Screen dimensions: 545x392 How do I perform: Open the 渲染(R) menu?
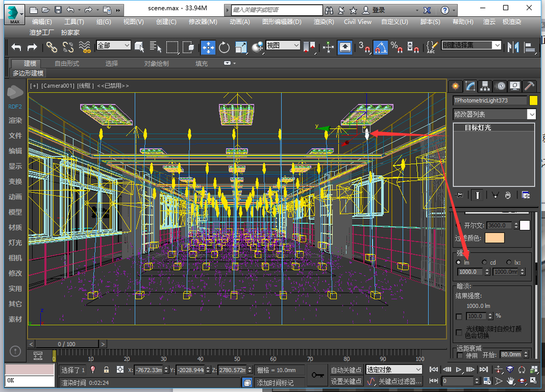point(323,22)
